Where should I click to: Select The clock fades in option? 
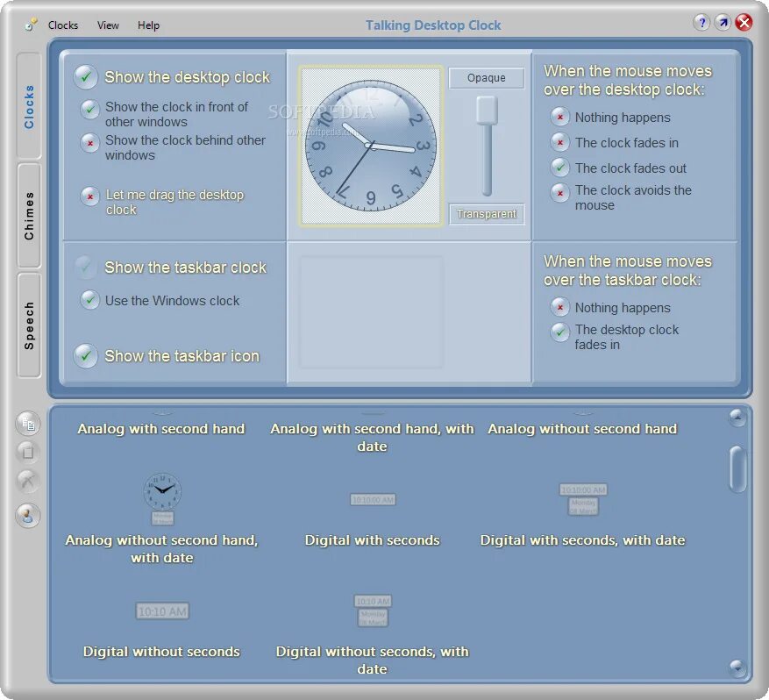point(559,142)
